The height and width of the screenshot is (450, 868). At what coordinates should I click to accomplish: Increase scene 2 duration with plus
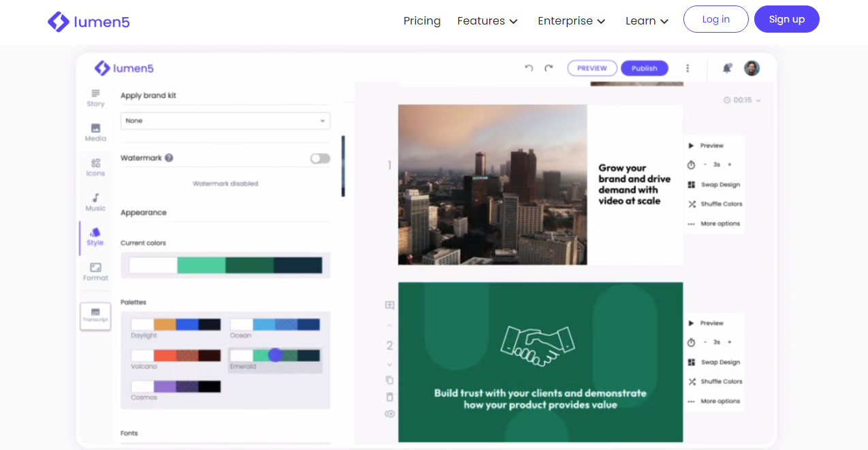pos(729,342)
